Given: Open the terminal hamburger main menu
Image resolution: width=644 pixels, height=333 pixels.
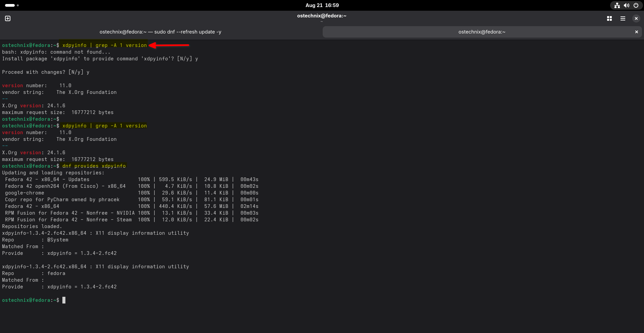Looking at the screenshot, I should tap(623, 18).
